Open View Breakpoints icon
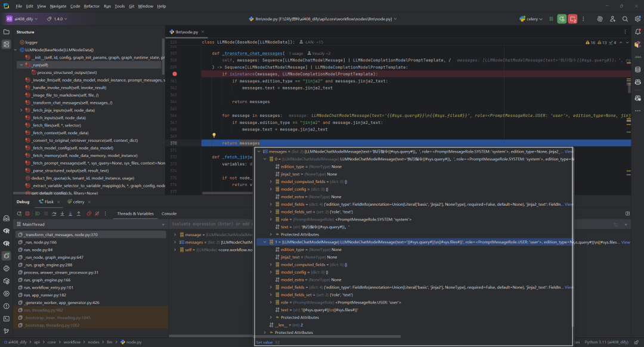The width and height of the screenshot is (644, 347). click(x=89, y=213)
